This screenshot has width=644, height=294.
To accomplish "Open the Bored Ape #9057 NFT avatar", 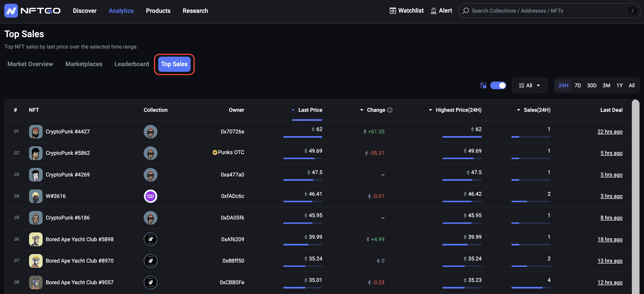I will click(36, 283).
